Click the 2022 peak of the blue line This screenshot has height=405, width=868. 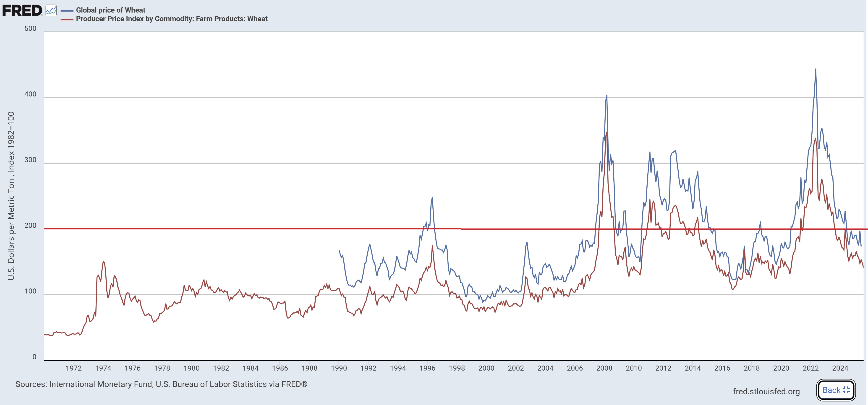[816, 69]
